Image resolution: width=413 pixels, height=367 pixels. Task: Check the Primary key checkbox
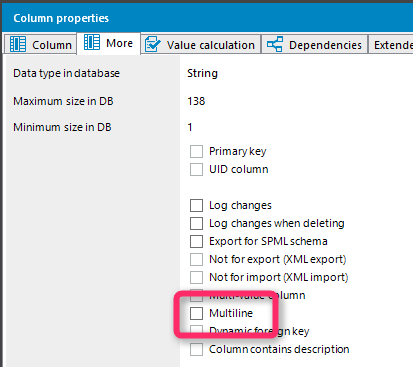[x=196, y=151]
